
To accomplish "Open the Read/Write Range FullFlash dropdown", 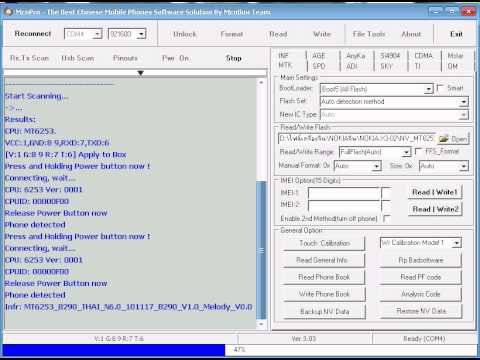I will [406, 152].
